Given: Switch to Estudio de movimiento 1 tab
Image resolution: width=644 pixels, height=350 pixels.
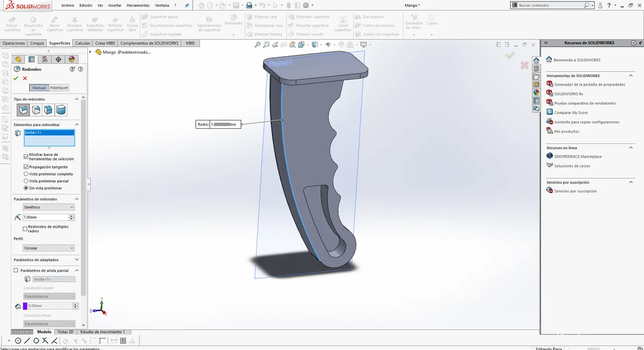Looking at the screenshot, I should tap(103, 332).
